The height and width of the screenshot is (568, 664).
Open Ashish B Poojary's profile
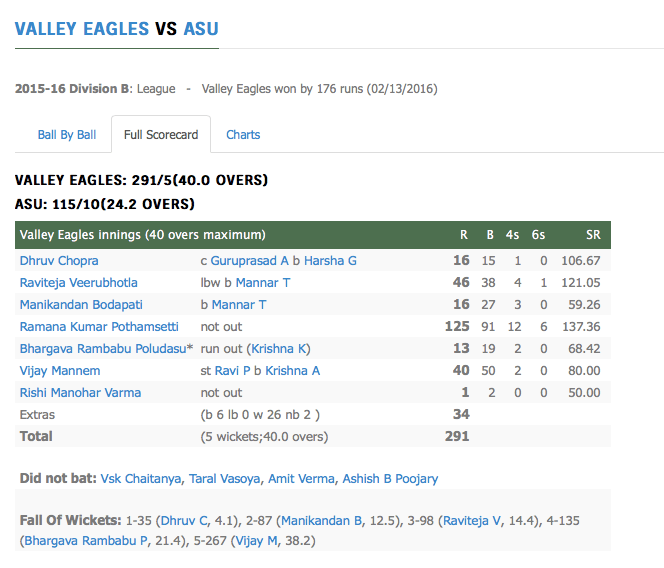pos(390,479)
